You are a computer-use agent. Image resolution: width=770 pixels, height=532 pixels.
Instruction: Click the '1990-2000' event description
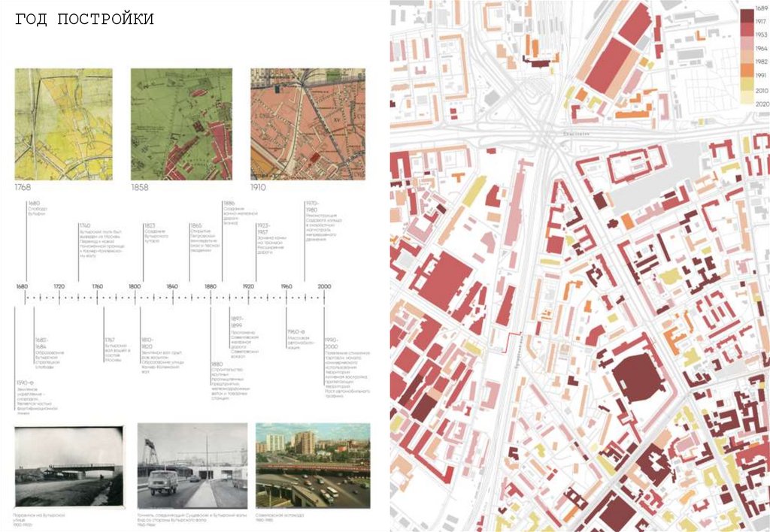347,367
